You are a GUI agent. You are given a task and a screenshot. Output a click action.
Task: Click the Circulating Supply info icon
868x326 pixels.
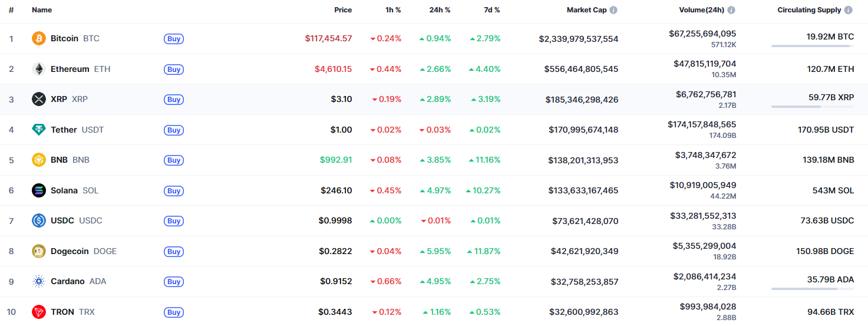tap(848, 10)
